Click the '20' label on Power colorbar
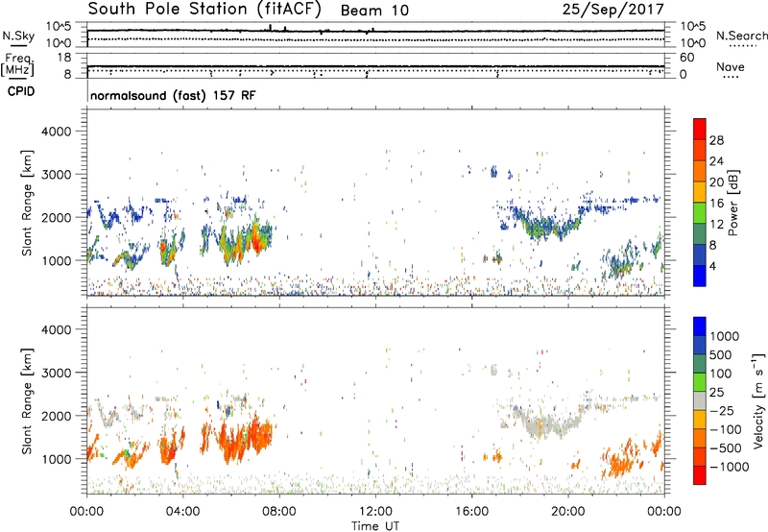This screenshot has width=768, height=532. point(716,182)
